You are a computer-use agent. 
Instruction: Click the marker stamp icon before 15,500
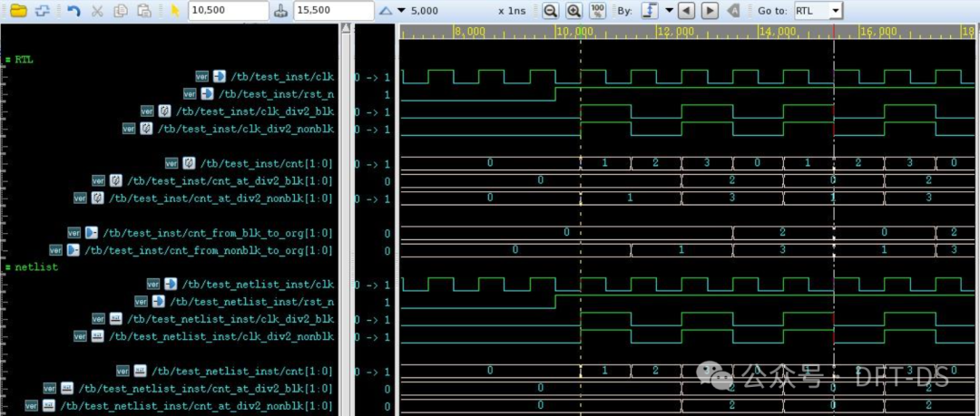(282, 11)
